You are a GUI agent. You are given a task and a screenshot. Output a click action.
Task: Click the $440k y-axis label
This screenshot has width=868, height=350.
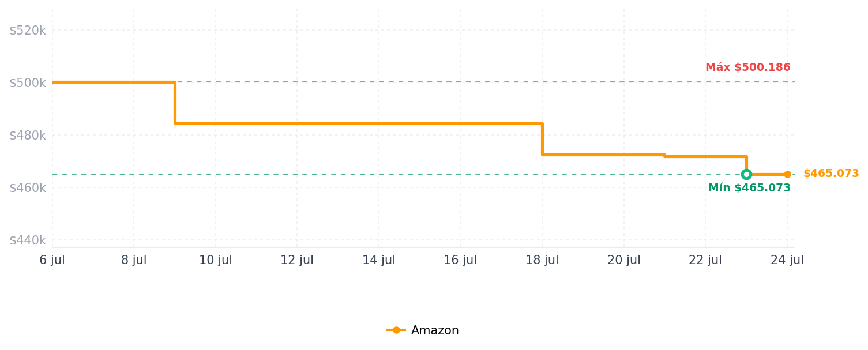[28, 240]
